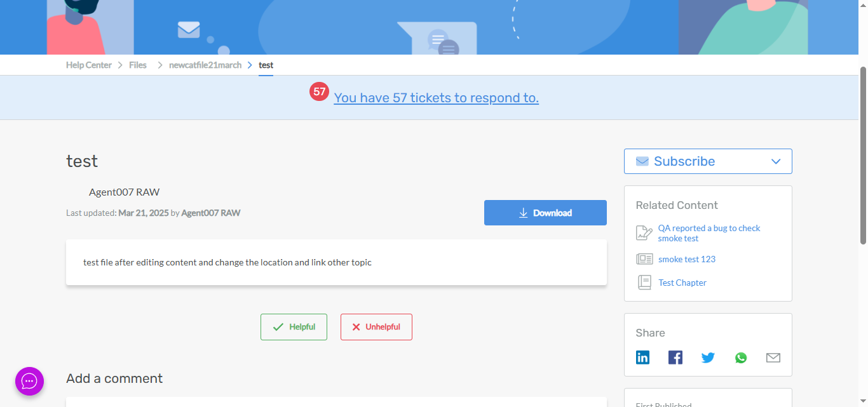Screen dimensions: 868x407
Task: Open the smoke test 123 link
Action: click(686, 259)
